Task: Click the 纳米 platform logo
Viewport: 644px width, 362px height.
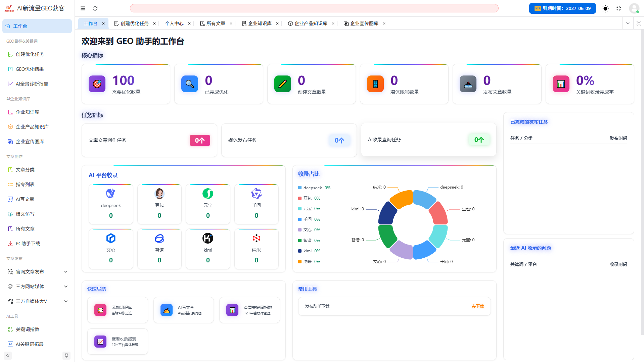Action: point(257,238)
